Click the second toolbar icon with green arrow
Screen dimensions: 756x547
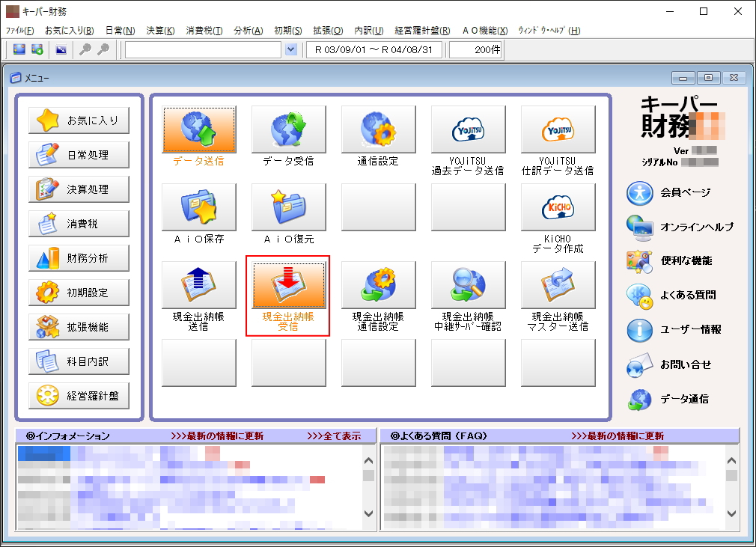(x=37, y=49)
